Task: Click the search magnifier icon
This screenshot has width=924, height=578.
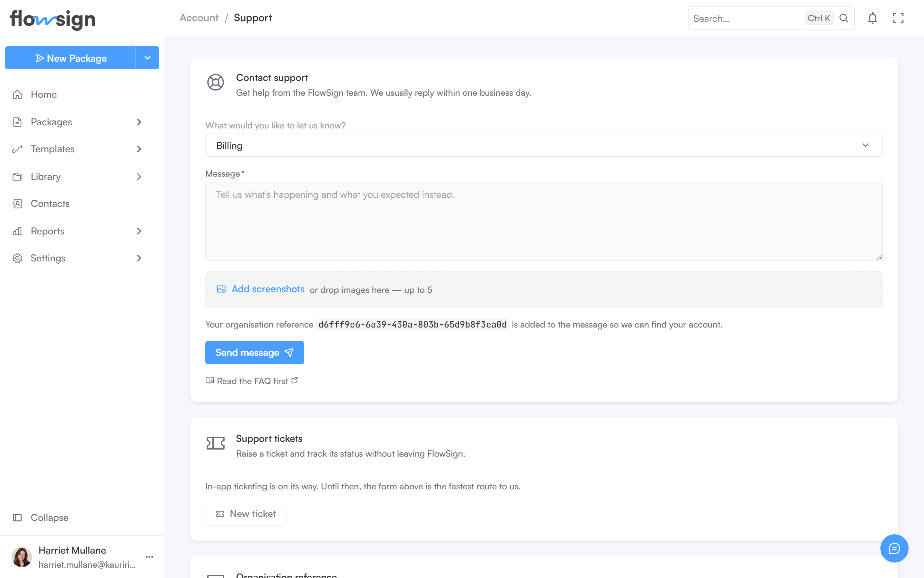Action: 844,18
